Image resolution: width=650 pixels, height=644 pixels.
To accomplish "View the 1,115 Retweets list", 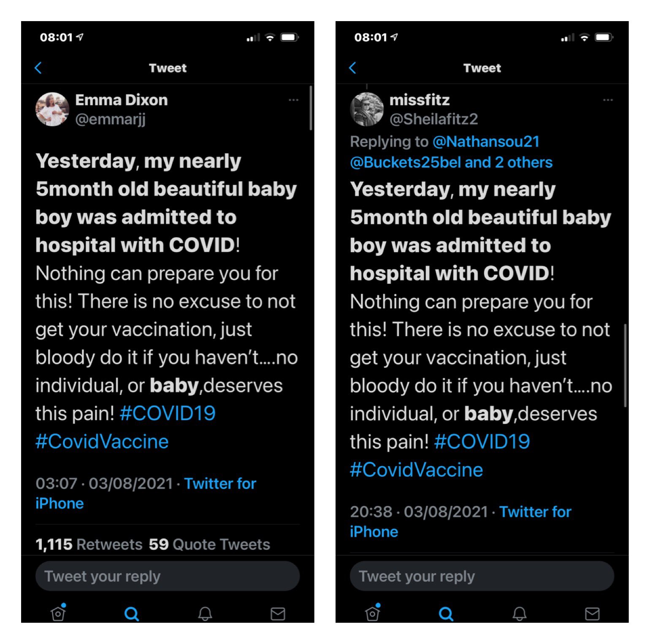I will (x=89, y=544).
